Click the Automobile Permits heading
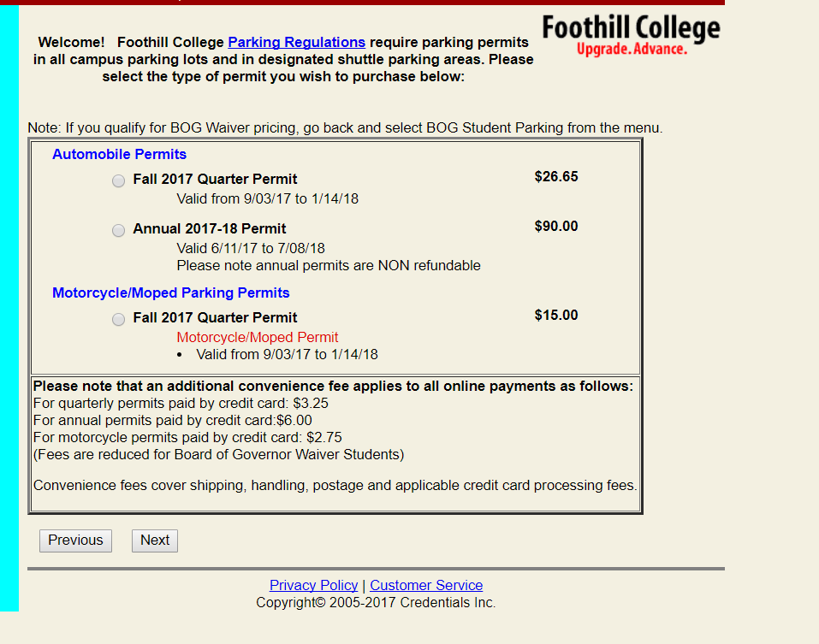The width and height of the screenshot is (819, 644). [119, 155]
